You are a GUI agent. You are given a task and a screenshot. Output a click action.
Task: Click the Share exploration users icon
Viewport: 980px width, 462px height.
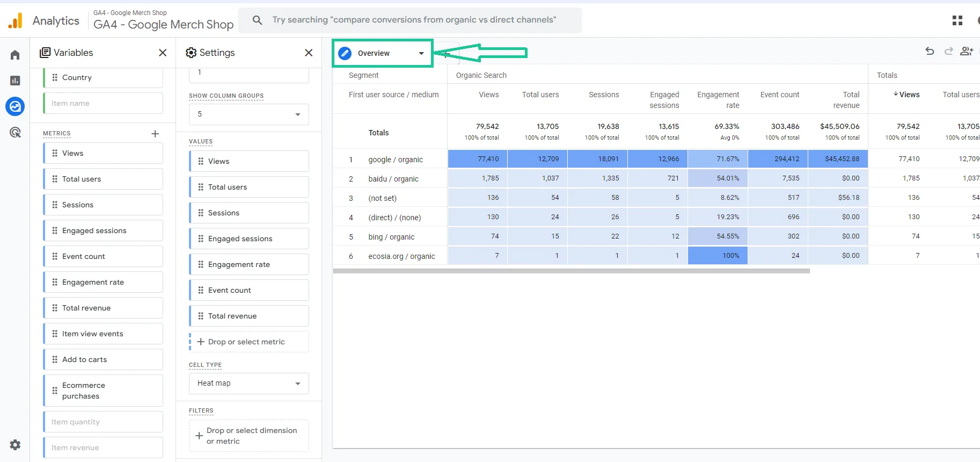pos(967,51)
